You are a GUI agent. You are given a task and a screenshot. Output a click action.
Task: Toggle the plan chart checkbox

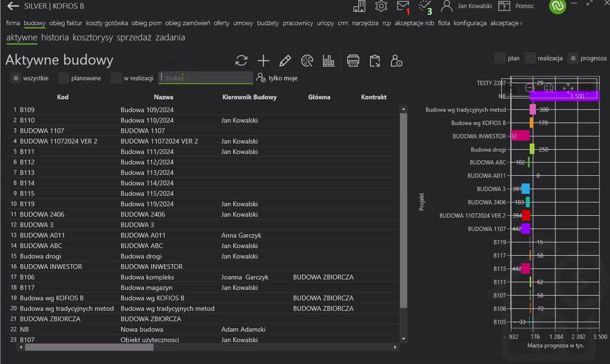click(x=500, y=58)
